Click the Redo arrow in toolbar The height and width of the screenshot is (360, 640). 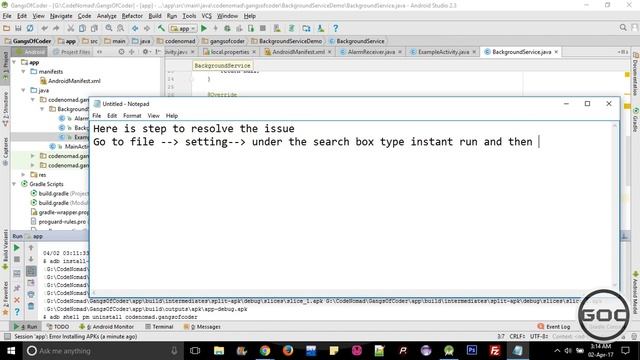click(x=56, y=28)
